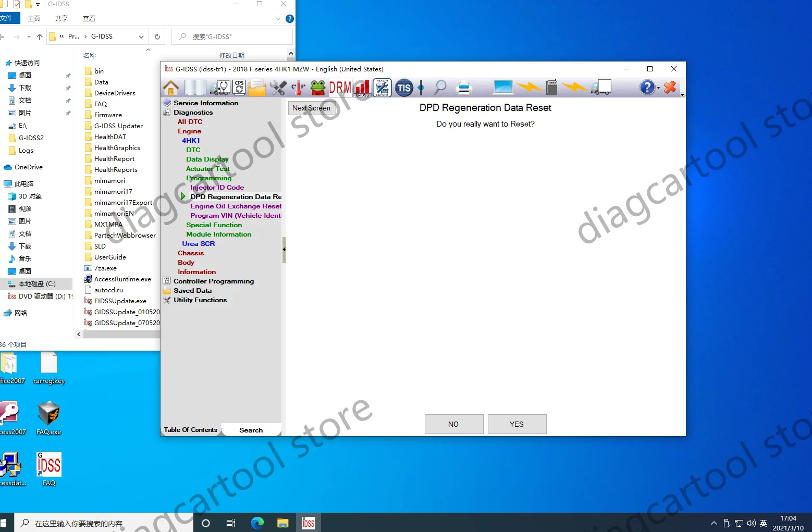Switch to the Search tab
Screen dimensions: 812x532
tap(251, 430)
